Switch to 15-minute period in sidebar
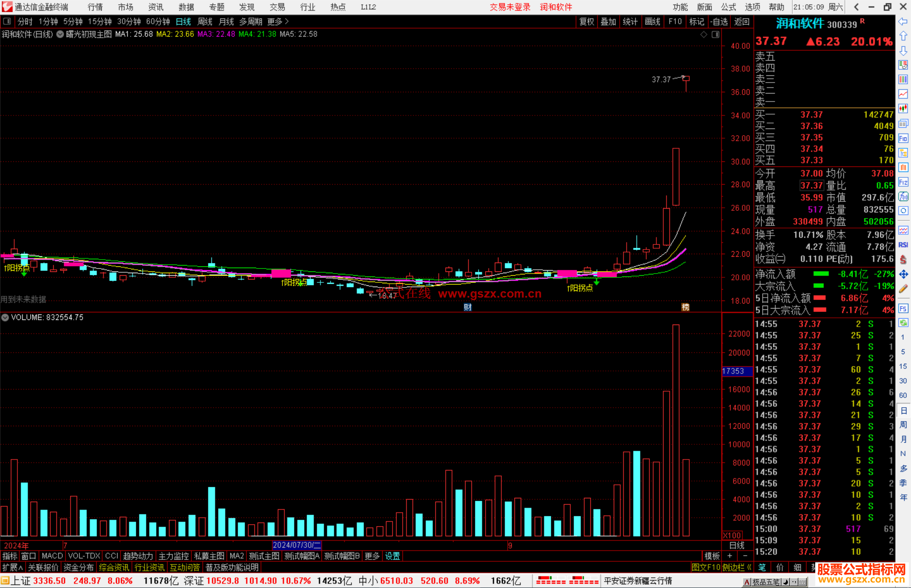Image resolution: width=911 pixels, height=588 pixels. [x=903, y=366]
